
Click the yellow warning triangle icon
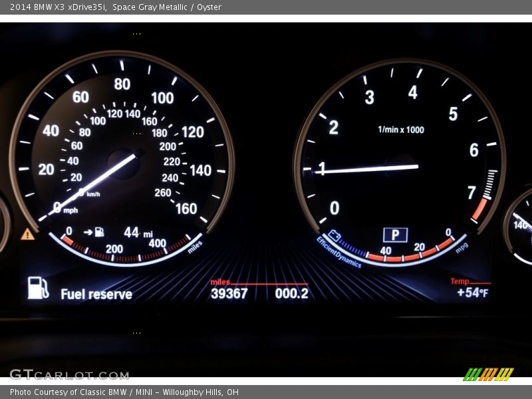[x=27, y=234]
